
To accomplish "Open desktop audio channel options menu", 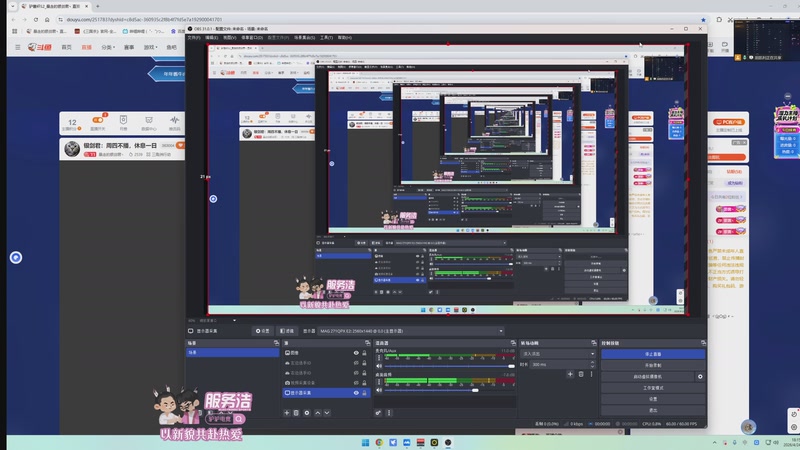I will point(379,382).
